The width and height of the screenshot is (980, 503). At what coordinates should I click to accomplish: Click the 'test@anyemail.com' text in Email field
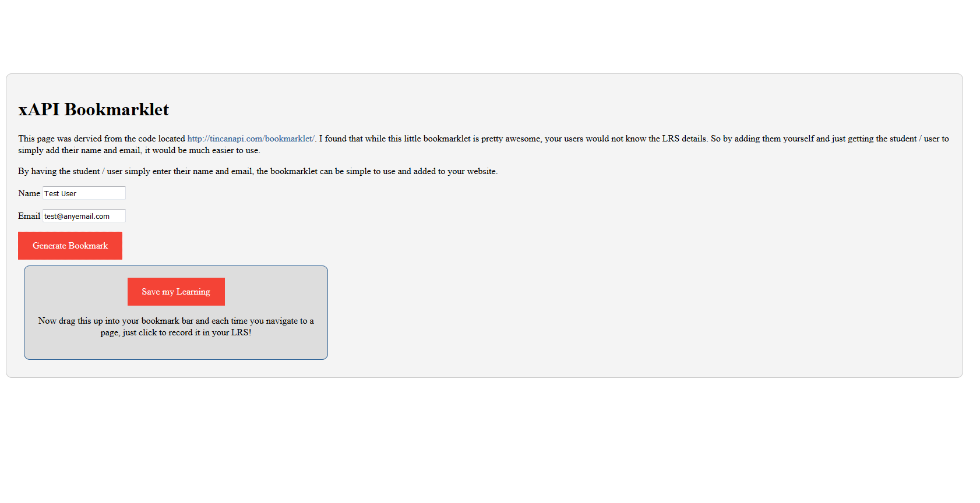76,216
